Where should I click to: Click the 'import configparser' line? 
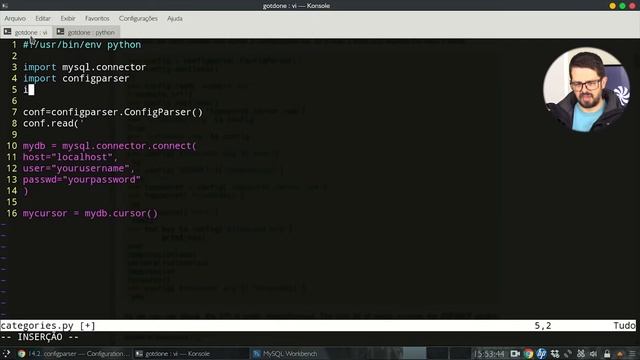(x=76, y=78)
